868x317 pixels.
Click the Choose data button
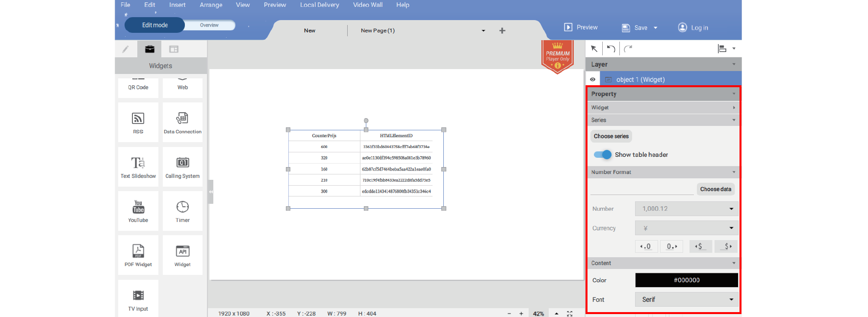point(715,189)
